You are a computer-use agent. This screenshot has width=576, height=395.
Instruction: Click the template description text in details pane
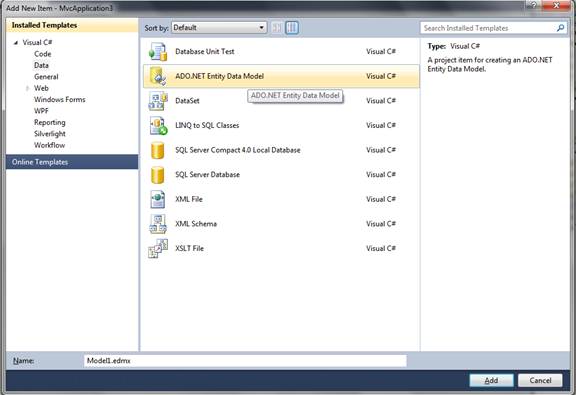tap(490, 65)
